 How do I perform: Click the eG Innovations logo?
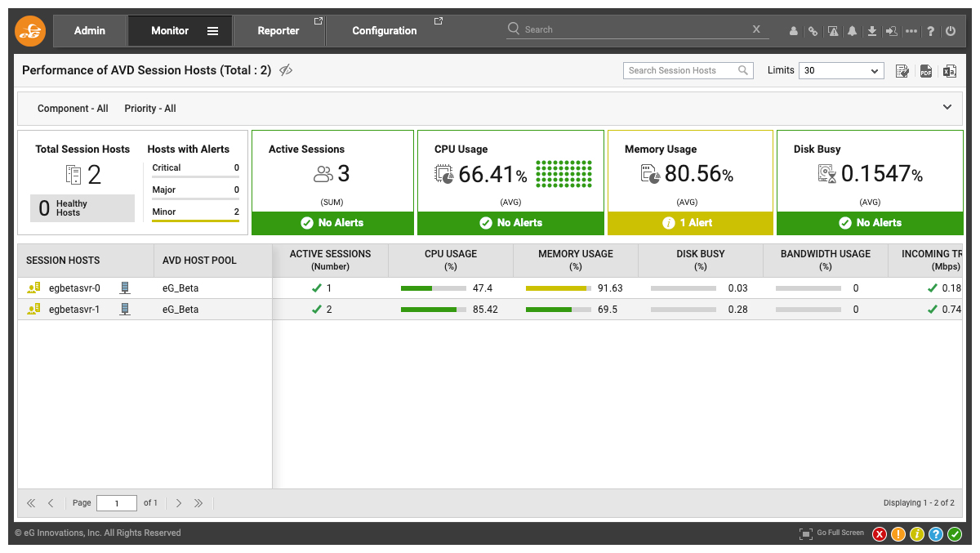click(x=31, y=31)
